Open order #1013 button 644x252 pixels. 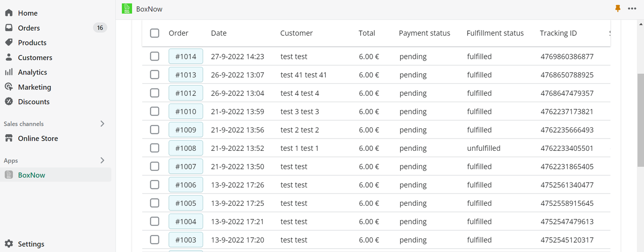[x=185, y=75]
